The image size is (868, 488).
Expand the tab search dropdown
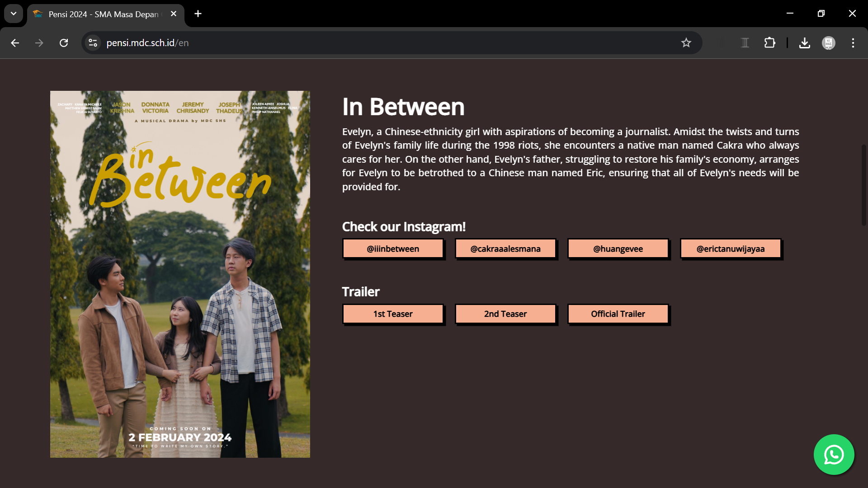[14, 14]
